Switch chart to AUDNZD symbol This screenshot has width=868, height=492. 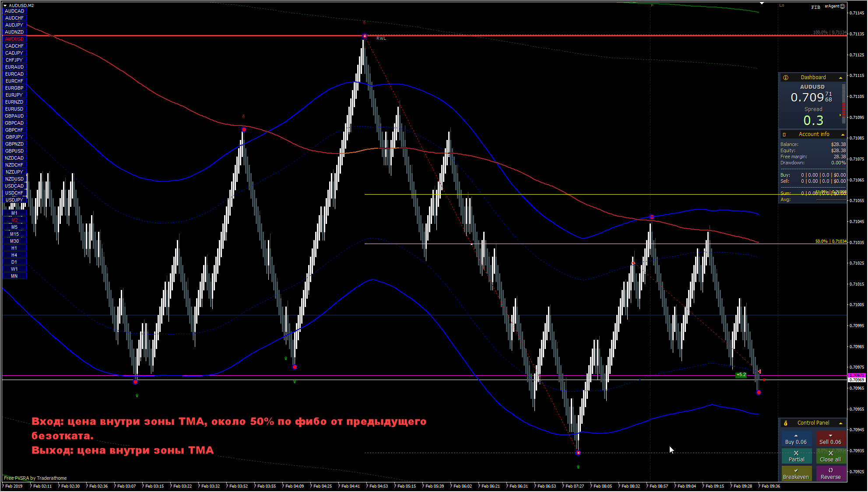click(x=14, y=32)
